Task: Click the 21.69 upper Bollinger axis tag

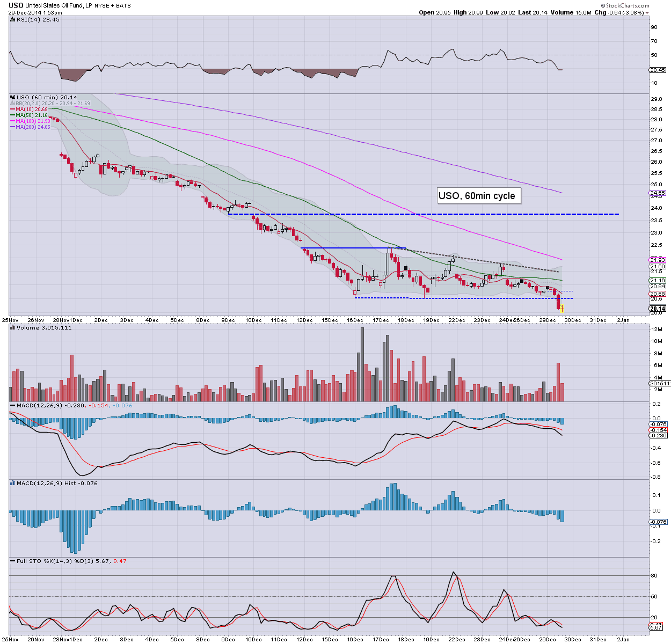Action: (x=658, y=267)
